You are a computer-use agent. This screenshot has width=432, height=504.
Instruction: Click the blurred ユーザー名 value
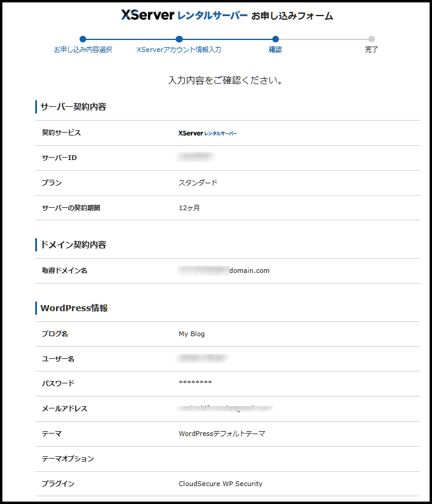(x=202, y=358)
